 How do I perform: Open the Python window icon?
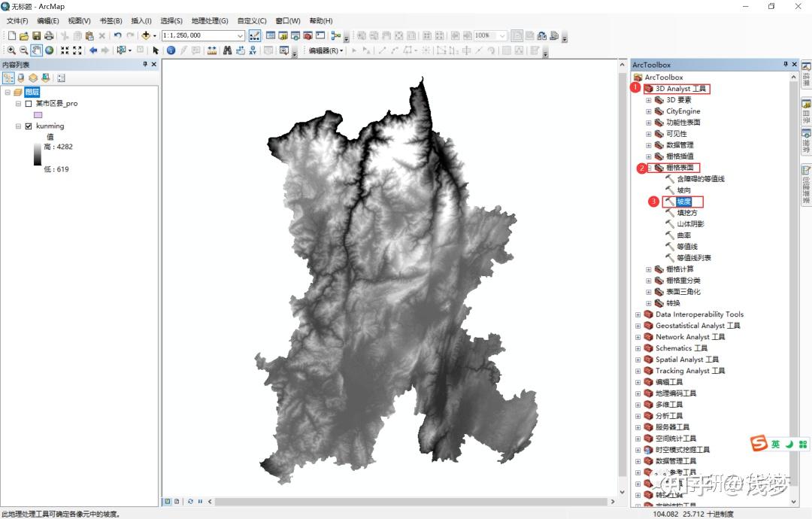pos(320,36)
